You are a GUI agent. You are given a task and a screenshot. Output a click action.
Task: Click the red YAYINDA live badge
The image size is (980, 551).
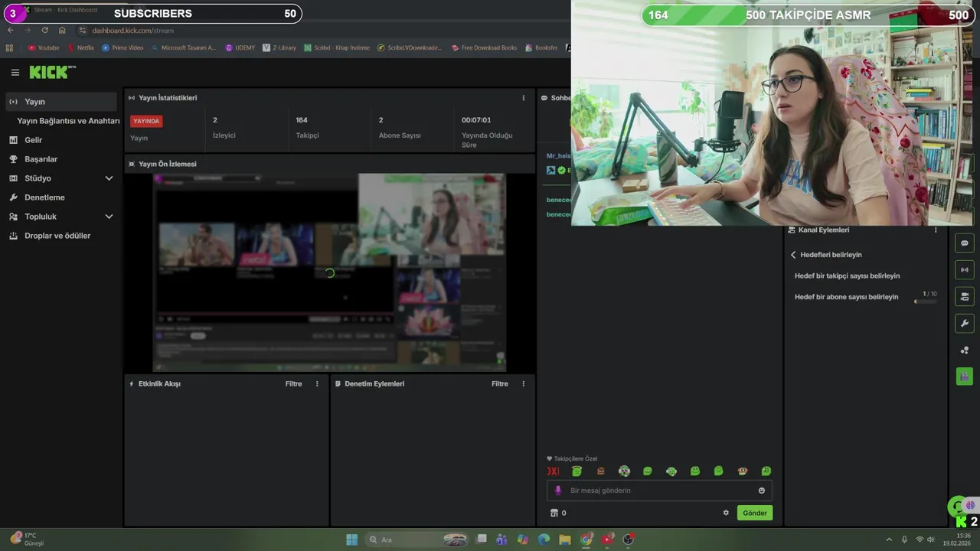[146, 121]
